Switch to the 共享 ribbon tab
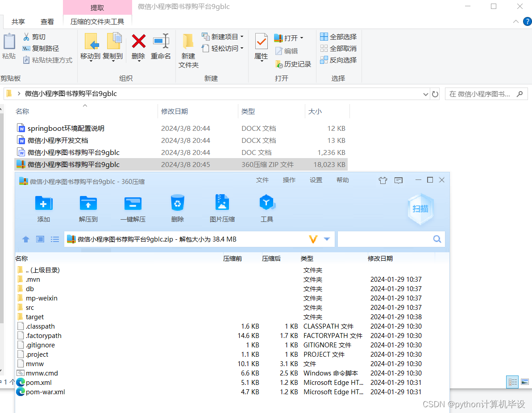Image resolution: width=532 pixels, height=413 pixels. click(18, 22)
